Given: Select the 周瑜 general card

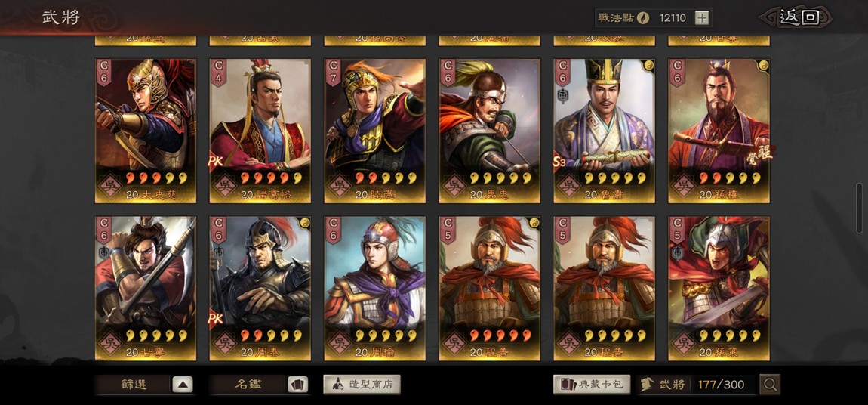Looking at the screenshot, I should [375, 289].
